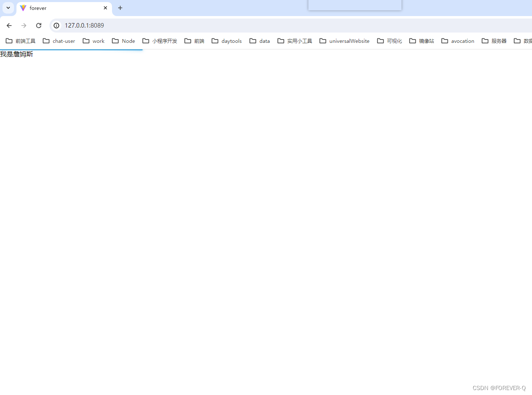Screen dimensions: 532x395
Task: Open the data bookmark folder
Action: (260, 41)
